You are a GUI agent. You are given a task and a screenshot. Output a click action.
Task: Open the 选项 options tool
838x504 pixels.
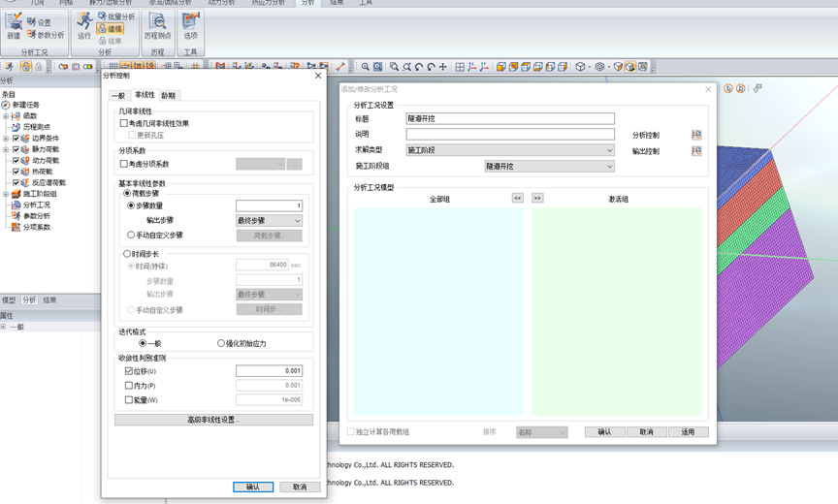pos(191,25)
